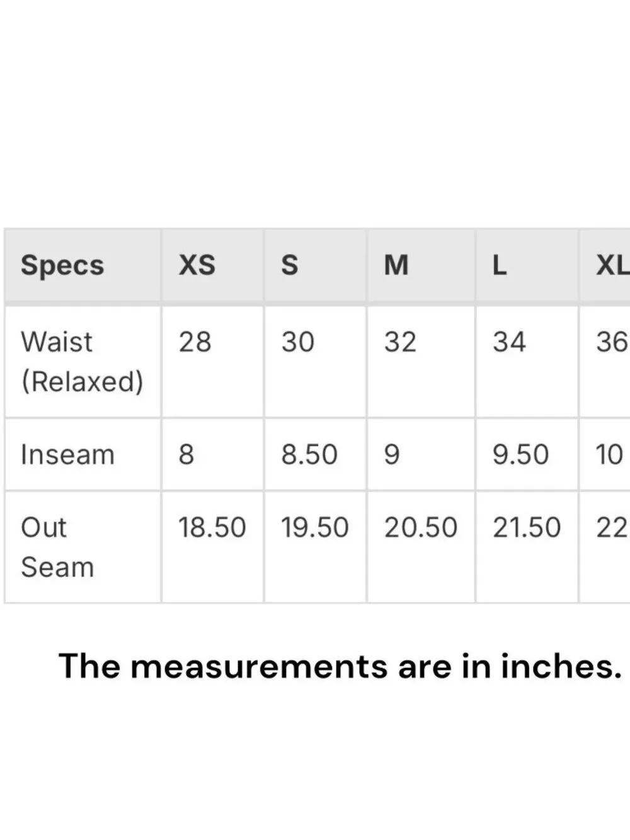Viewport: 630px width, 840px height.
Task: Click the L out seam value 21.50
Action: [527, 527]
